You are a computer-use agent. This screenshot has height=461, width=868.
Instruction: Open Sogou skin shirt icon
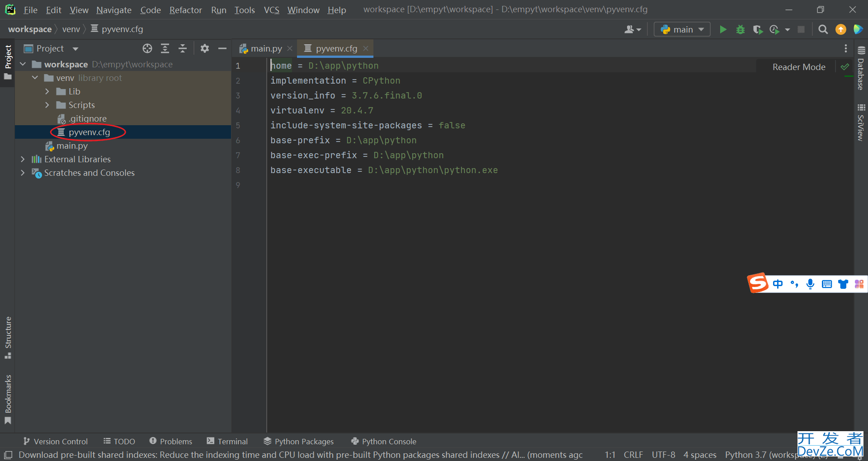pyautogui.click(x=843, y=284)
